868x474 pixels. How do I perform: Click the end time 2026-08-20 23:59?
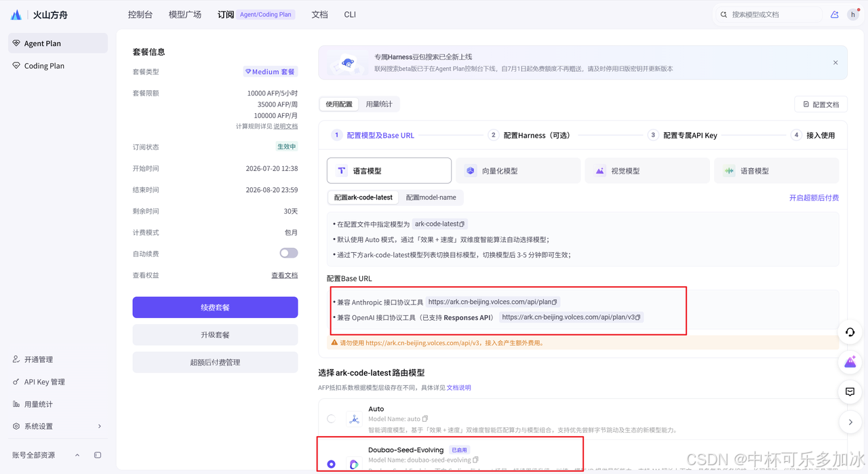(272, 190)
